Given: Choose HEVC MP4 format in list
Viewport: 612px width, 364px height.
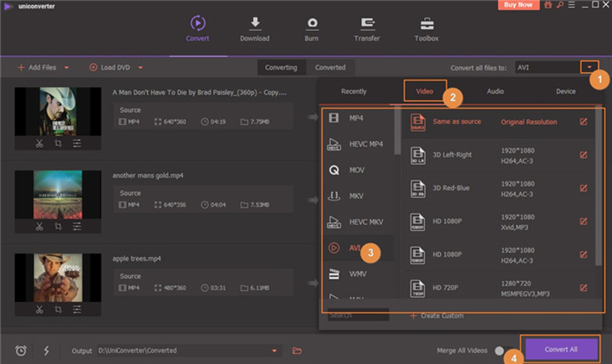Looking at the screenshot, I should point(359,144).
